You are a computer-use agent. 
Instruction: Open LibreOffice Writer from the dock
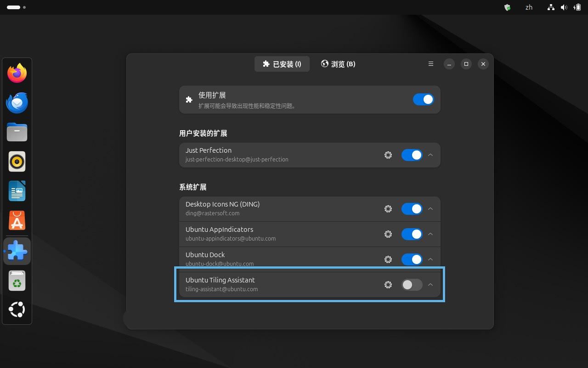coord(17,191)
